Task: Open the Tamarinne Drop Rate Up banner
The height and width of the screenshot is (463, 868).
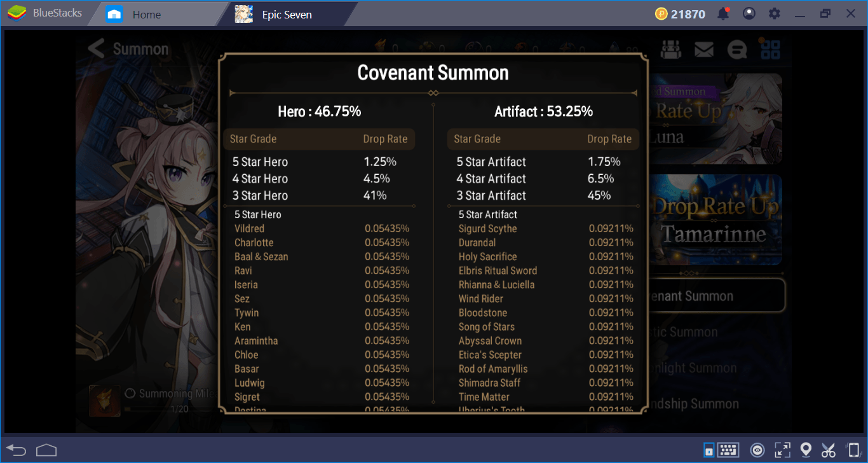Action: coord(715,219)
